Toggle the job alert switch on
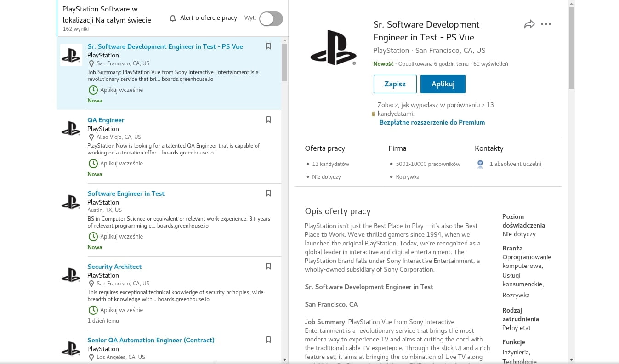The width and height of the screenshot is (619, 364). [x=271, y=19]
